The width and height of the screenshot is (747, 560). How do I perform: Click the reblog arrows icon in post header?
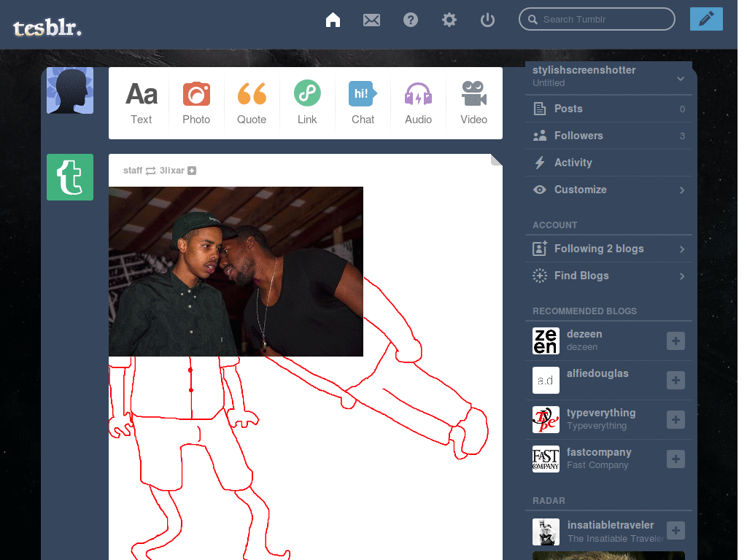tap(150, 171)
